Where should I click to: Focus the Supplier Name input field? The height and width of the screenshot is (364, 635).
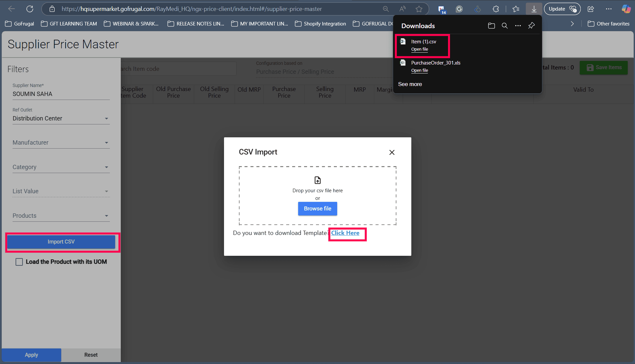pos(61,94)
